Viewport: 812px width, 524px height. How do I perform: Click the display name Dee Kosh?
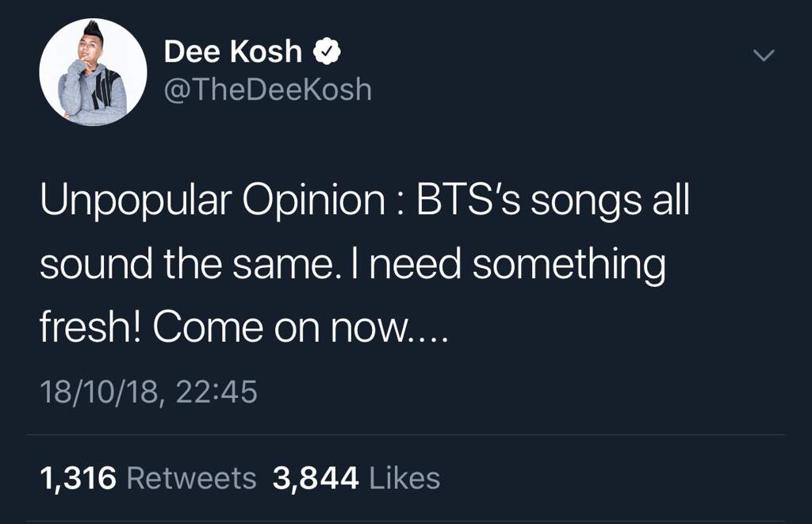pyautogui.click(x=232, y=52)
